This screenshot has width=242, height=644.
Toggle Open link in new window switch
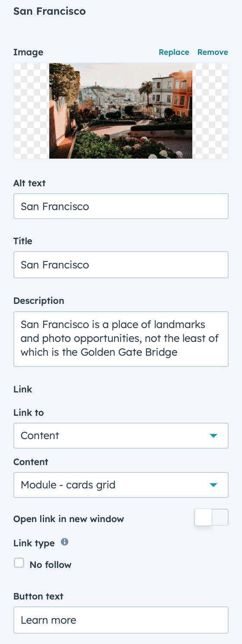(x=211, y=517)
